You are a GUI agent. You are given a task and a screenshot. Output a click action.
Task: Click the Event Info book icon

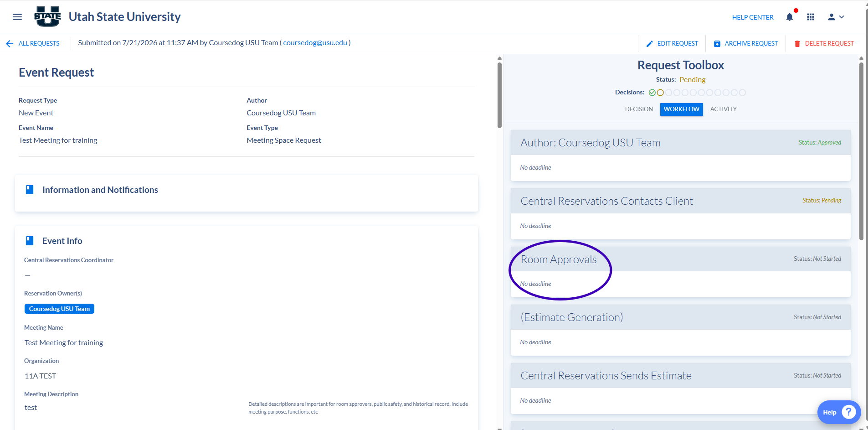coord(30,241)
